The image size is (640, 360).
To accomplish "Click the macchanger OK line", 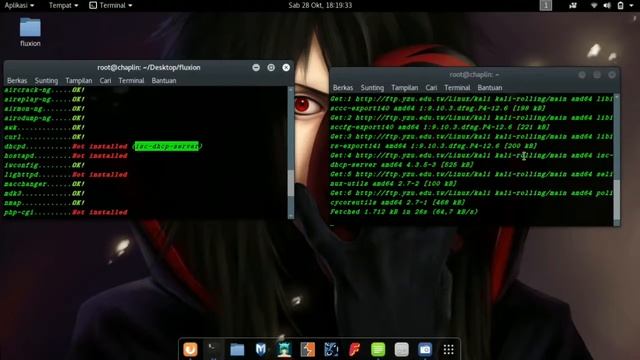I will click(44, 184).
